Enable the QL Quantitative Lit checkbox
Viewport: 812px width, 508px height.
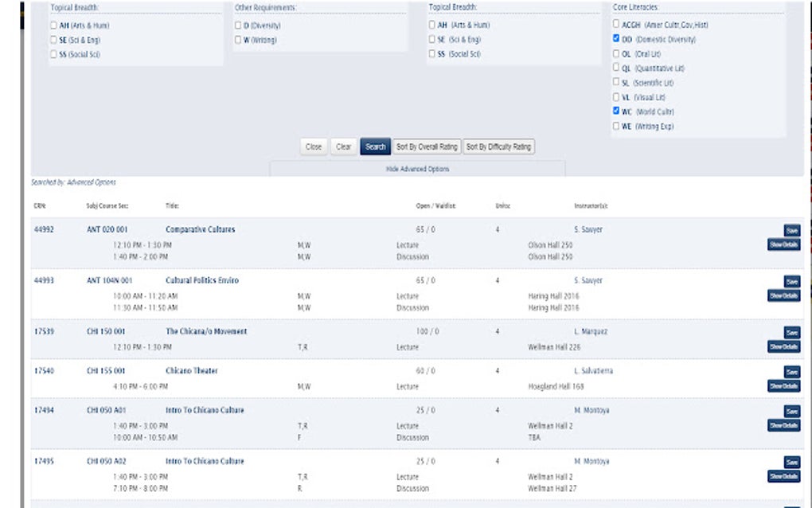pos(615,68)
